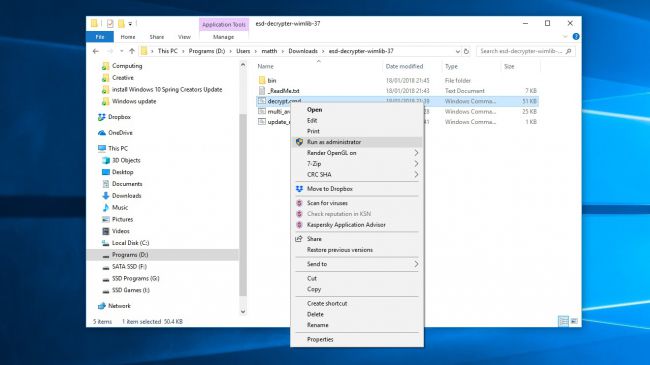Click the Downloads breadcrumb in address bar
This screenshot has width=650, height=365.
(303, 51)
